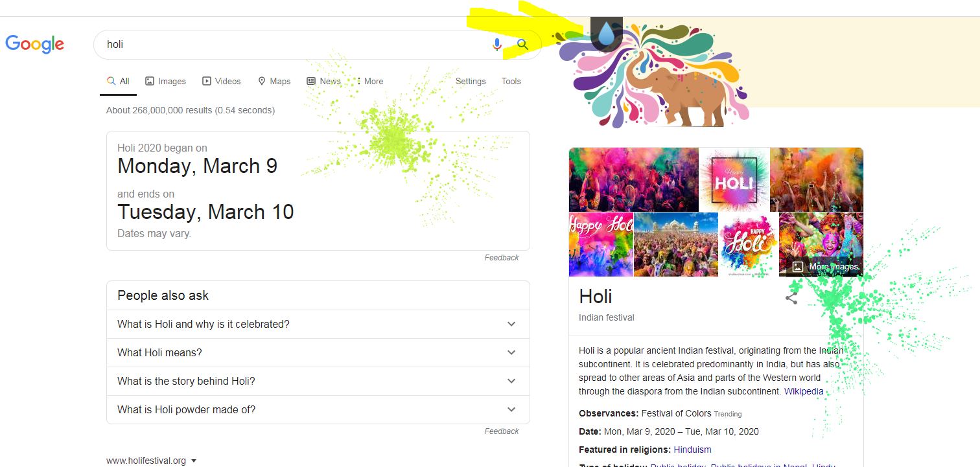Click the "Monday, March 9" start date
The image size is (980, 467).
197,166
